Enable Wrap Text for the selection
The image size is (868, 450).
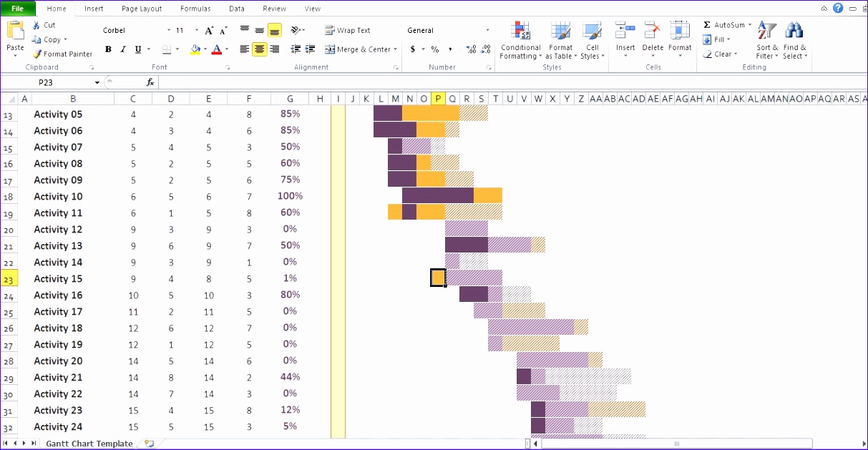coord(348,30)
